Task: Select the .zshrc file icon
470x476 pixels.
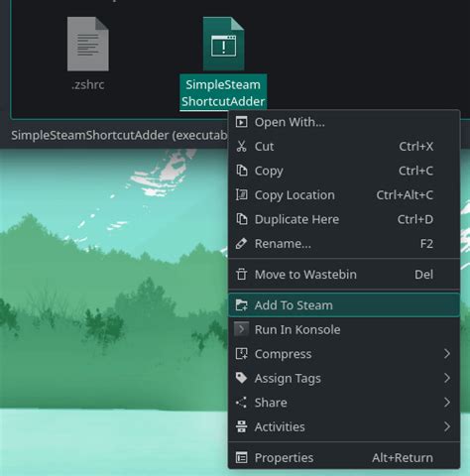Action: pyautogui.click(x=88, y=44)
